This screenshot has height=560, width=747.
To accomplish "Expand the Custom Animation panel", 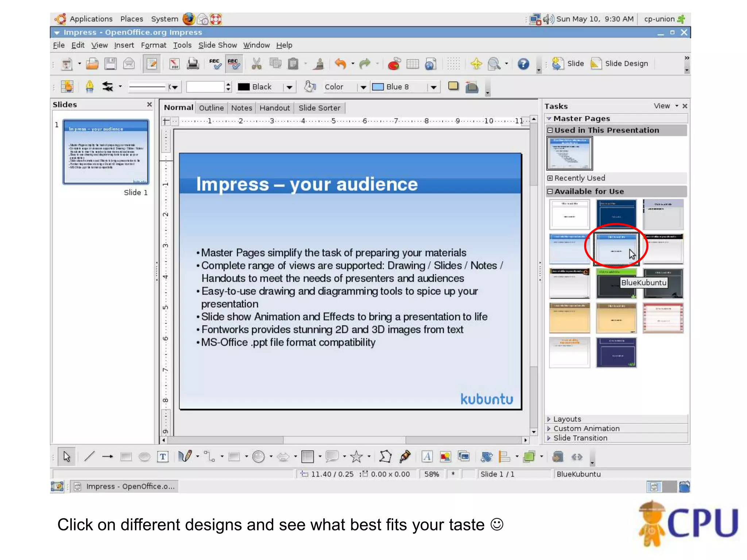I will (616, 428).
